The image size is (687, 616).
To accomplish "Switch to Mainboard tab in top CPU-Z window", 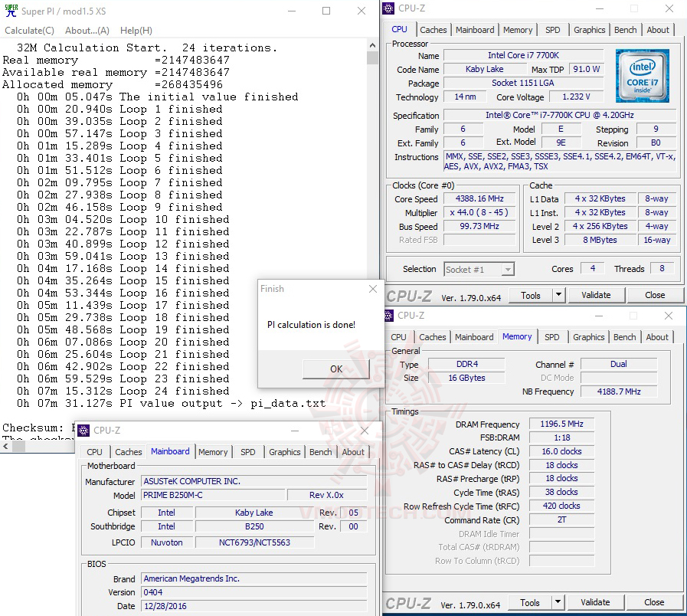I will [475, 30].
